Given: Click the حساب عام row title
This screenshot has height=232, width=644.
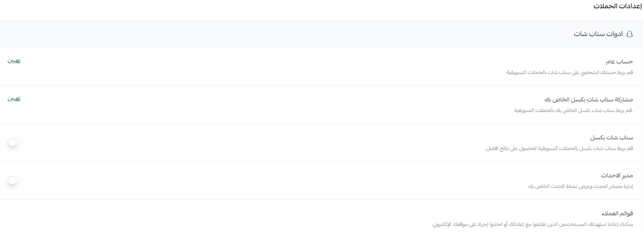Looking at the screenshot, I should (x=619, y=62).
